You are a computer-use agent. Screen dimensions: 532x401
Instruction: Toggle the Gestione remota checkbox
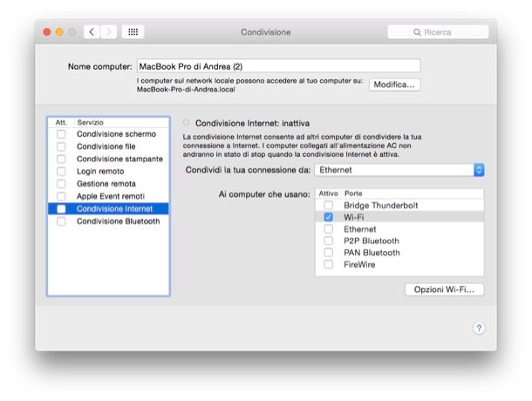tap(61, 184)
